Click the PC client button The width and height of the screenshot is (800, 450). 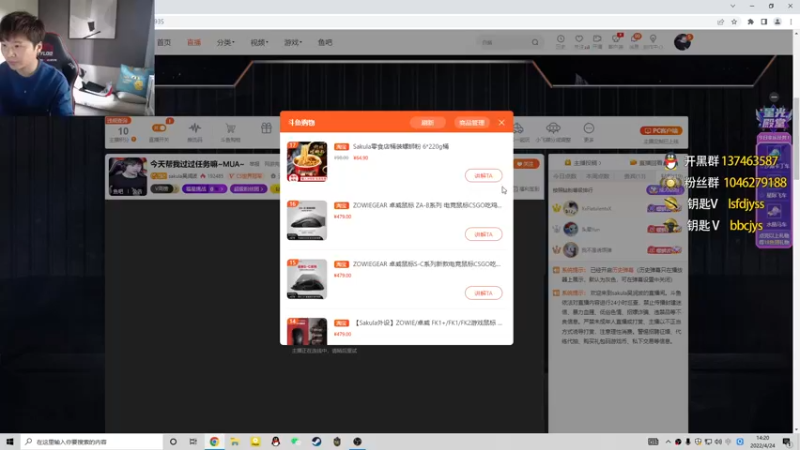coord(661,131)
